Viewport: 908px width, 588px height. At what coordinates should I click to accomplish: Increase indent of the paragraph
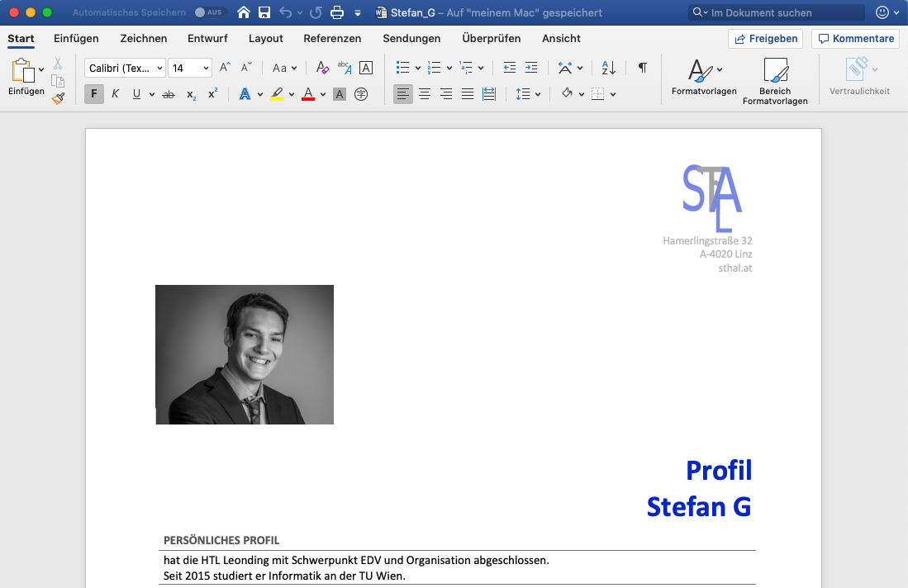pyautogui.click(x=531, y=68)
